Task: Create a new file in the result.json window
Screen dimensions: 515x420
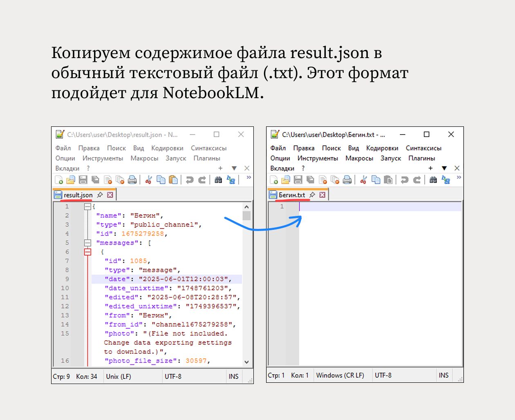Action: point(58,179)
